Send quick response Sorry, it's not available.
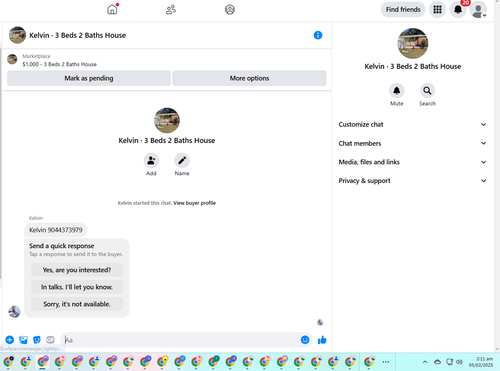The width and height of the screenshot is (500, 371). tap(77, 304)
